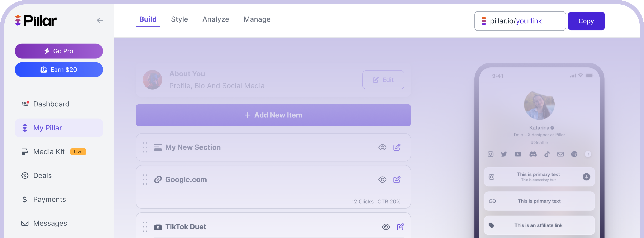Collapse the sidebar with the back arrow
Screen dimensions: 644x238
click(x=100, y=20)
